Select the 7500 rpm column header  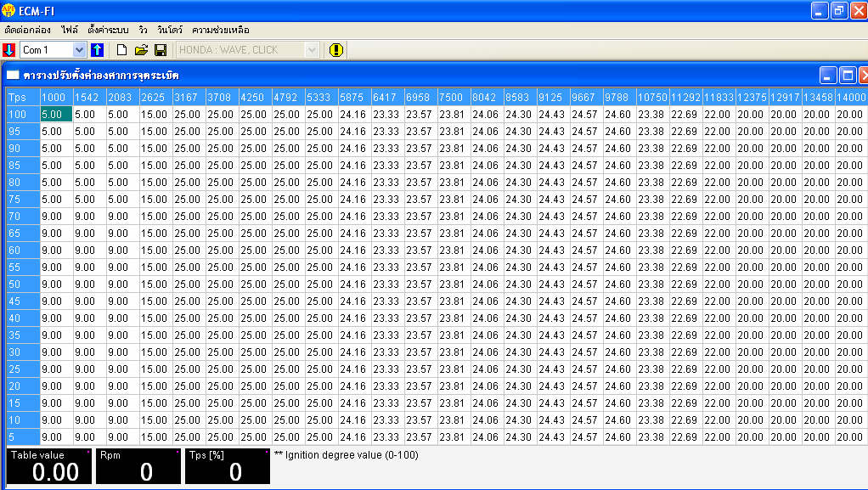pos(454,97)
